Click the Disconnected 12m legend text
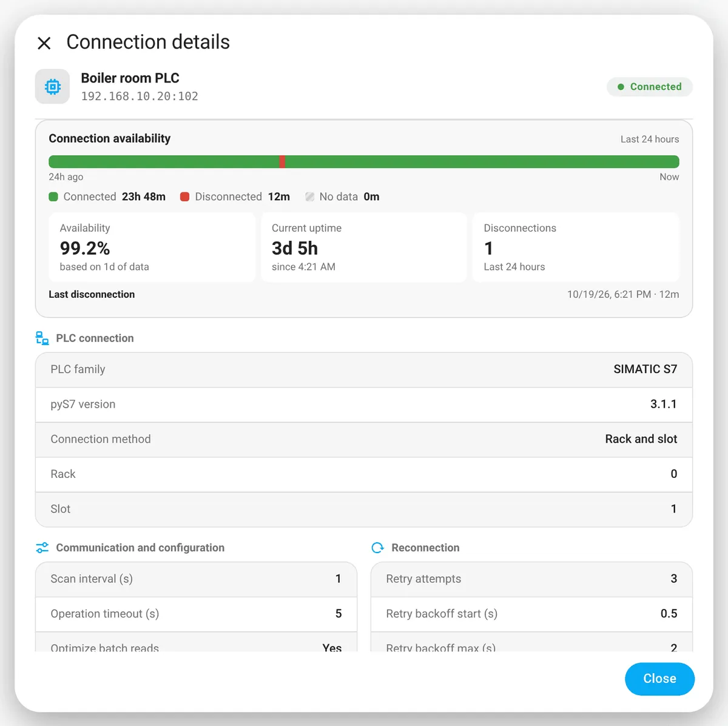Screen dimensions: 728x726 [242, 197]
